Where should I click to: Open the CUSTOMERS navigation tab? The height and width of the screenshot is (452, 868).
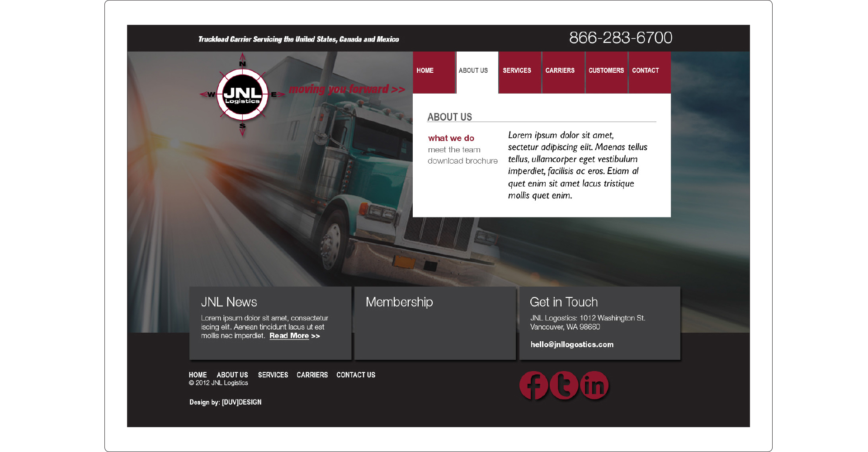607,72
